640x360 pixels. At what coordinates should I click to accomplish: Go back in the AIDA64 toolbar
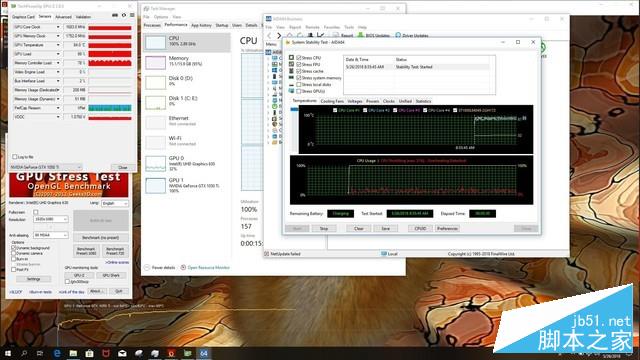click(269, 36)
